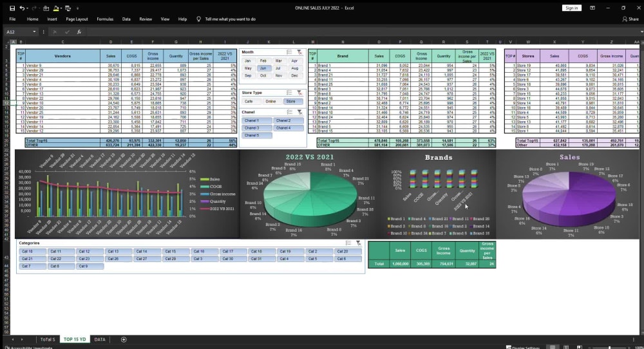Image resolution: width=644 pixels, height=349 pixels.
Task: Click the Cancel entry X icon
Action: (x=55, y=32)
